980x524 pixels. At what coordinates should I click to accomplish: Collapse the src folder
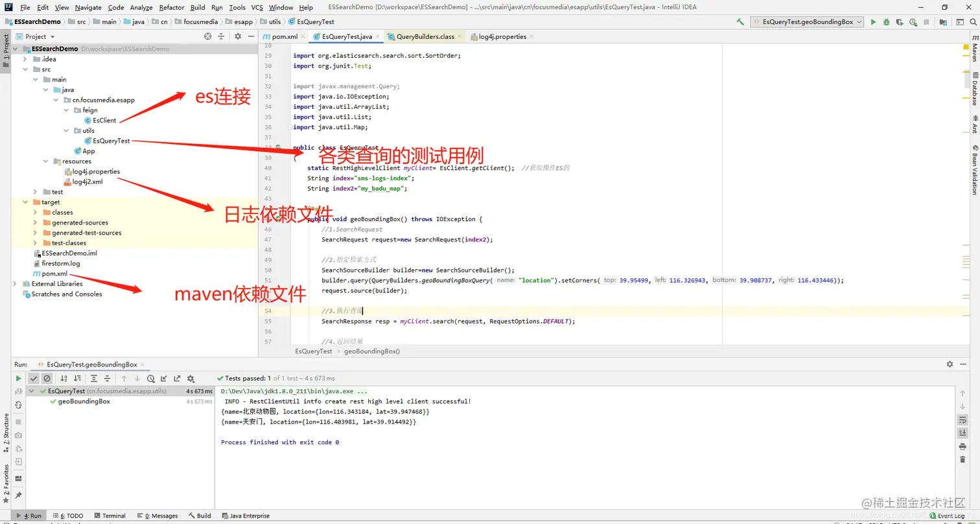(26, 69)
